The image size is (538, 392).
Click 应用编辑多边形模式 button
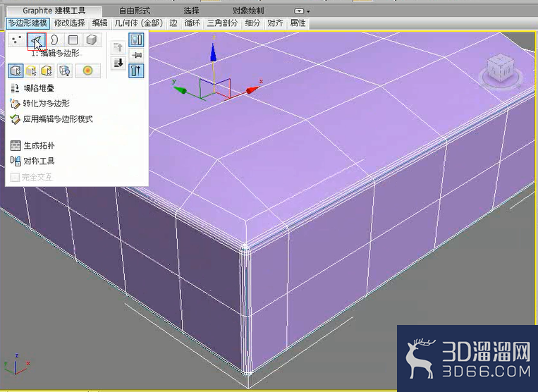(x=51, y=119)
